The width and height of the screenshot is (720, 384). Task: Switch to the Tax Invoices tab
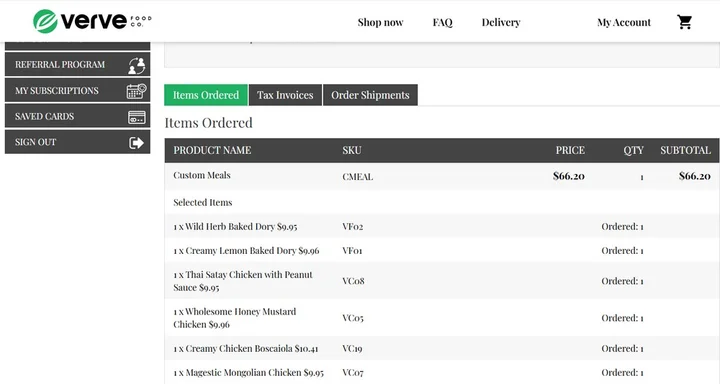pyautogui.click(x=285, y=95)
